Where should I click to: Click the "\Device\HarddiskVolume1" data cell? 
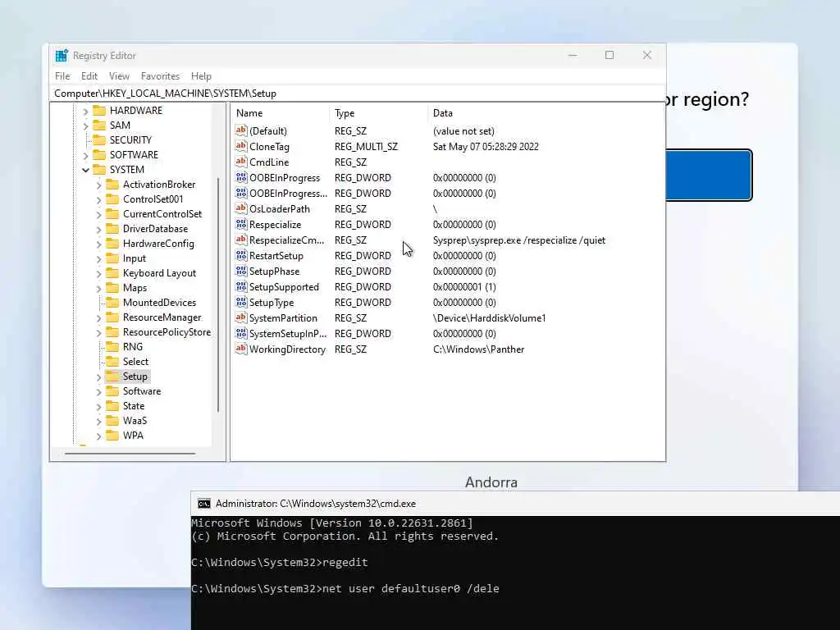(489, 318)
